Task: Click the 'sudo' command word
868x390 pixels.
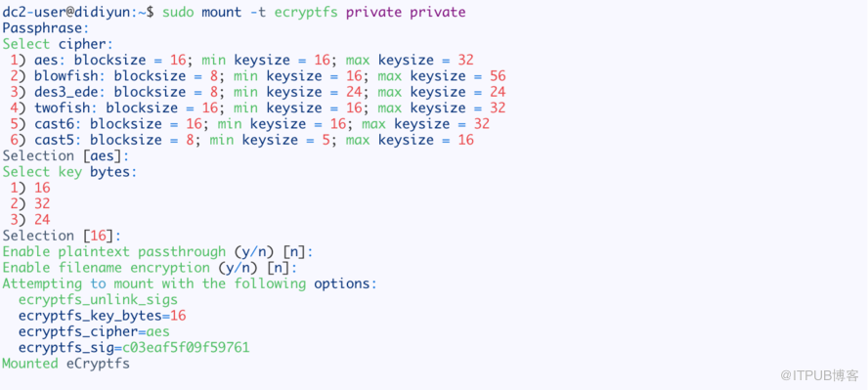Action: coord(178,12)
